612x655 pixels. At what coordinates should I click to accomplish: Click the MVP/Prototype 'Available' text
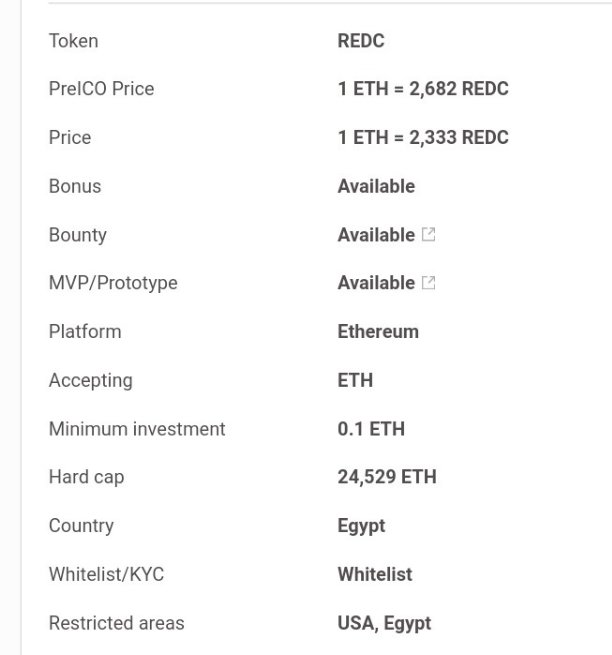coord(376,283)
